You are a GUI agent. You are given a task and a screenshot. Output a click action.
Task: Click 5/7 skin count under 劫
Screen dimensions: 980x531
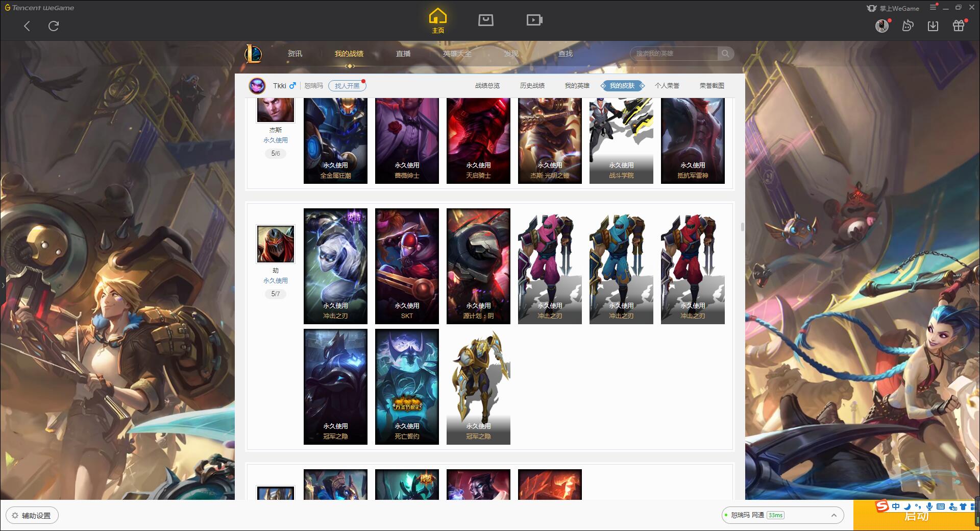[x=276, y=294]
